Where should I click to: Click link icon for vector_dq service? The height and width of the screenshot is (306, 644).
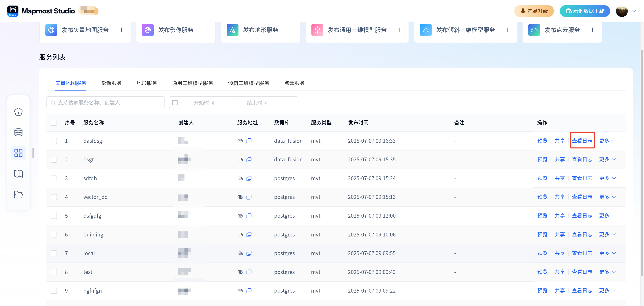240,197
